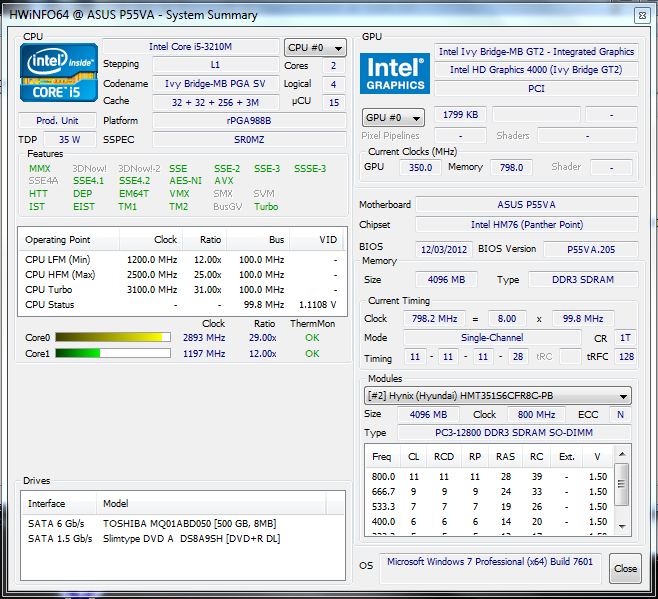This screenshot has height=599, width=658.
Task: Click the SR0MZ SSPEC field
Action: coord(249,139)
